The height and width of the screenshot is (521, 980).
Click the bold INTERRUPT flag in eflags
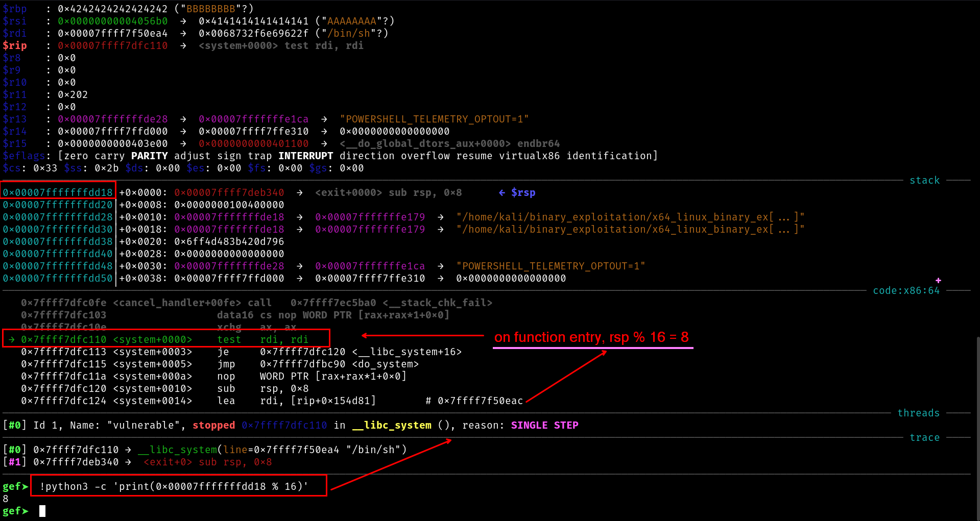305,156
